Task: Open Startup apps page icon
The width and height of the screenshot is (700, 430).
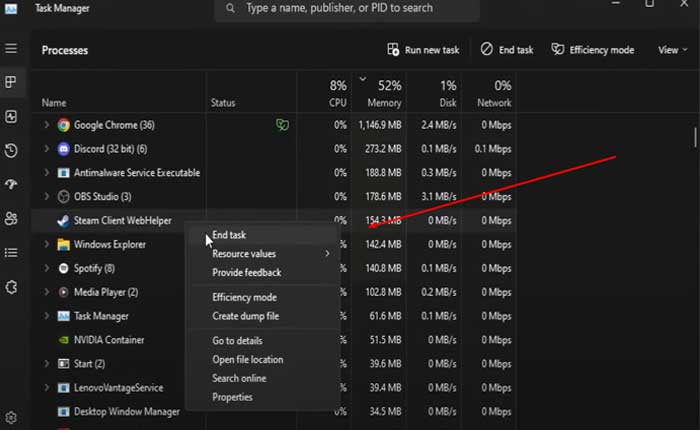Action: pos(11,184)
